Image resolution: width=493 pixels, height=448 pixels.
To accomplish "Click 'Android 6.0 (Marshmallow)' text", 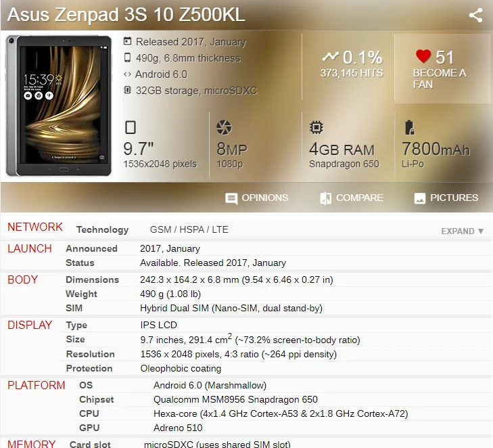I will coord(210,385).
